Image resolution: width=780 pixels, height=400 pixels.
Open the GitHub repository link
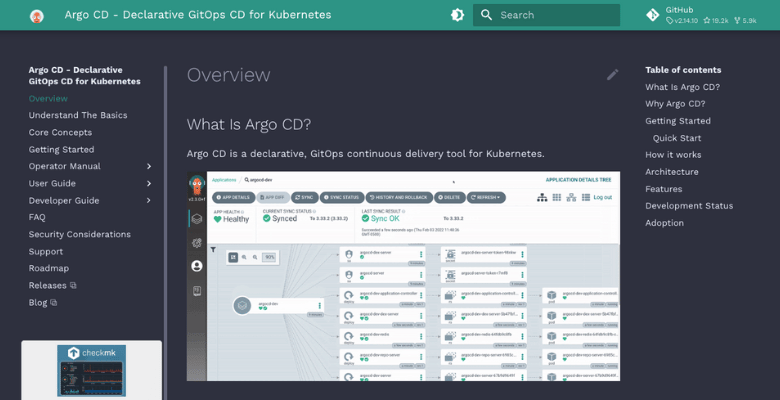(x=701, y=15)
